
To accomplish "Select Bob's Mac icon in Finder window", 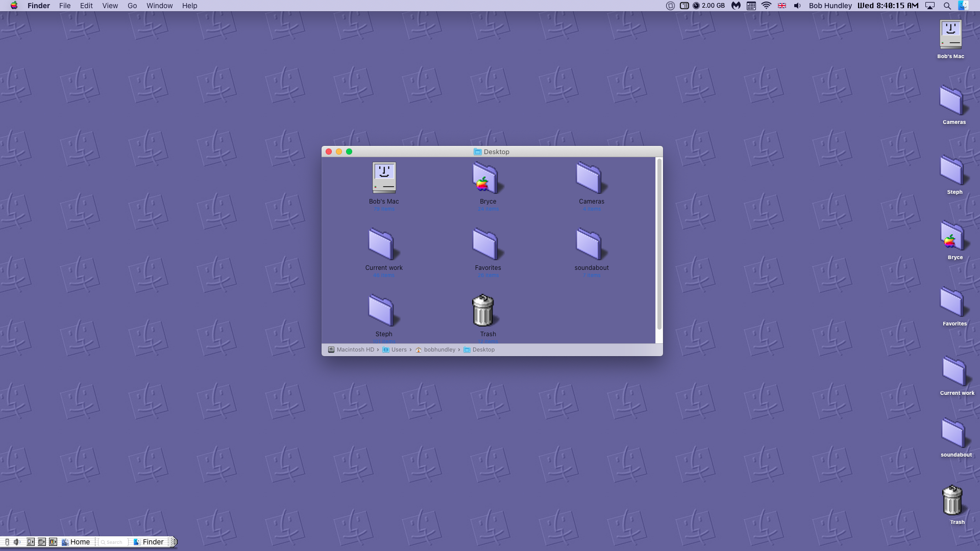I will click(x=383, y=179).
